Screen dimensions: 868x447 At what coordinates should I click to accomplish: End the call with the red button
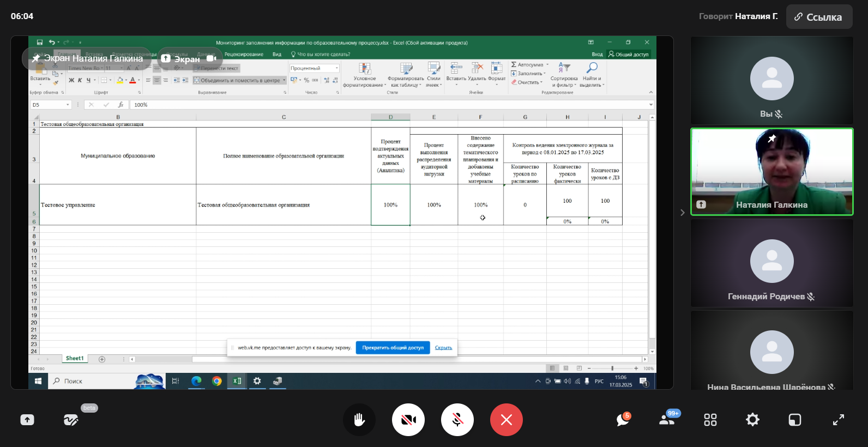click(506, 420)
